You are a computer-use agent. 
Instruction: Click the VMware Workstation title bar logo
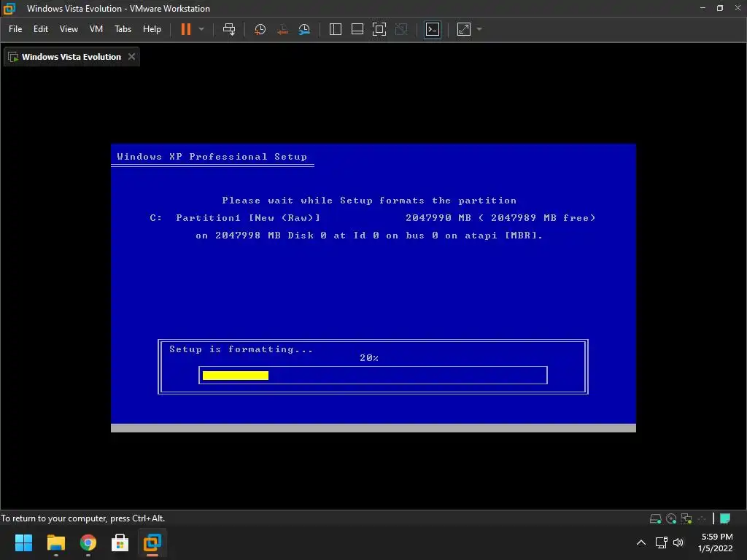(x=9, y=9)
